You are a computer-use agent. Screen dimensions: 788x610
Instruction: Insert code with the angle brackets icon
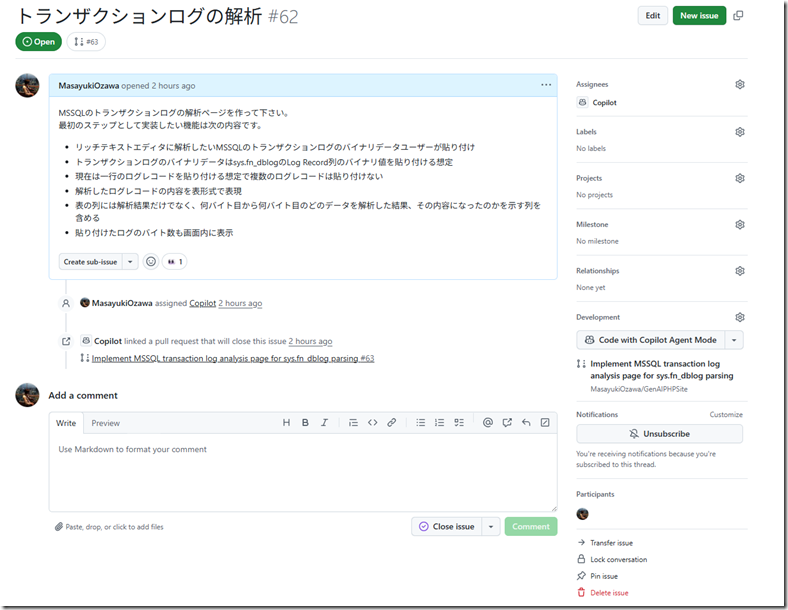pyautogui.click(x=372, y=423)
